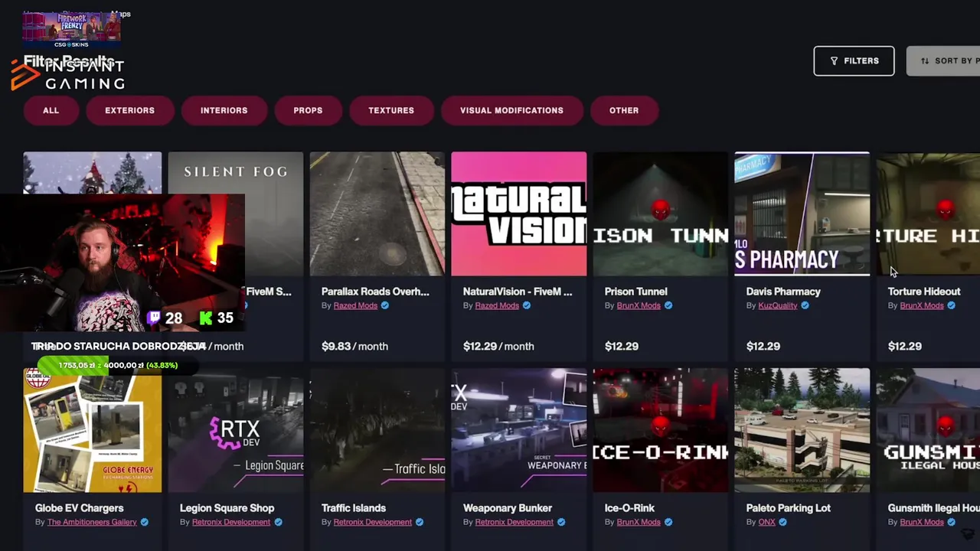
Task: Open ONX author link
Action: (766, 522)
